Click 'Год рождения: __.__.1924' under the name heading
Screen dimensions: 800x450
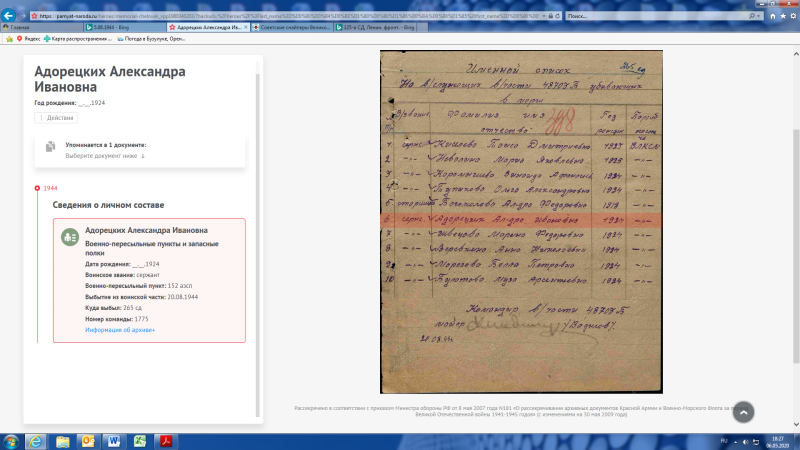point(70,103)
